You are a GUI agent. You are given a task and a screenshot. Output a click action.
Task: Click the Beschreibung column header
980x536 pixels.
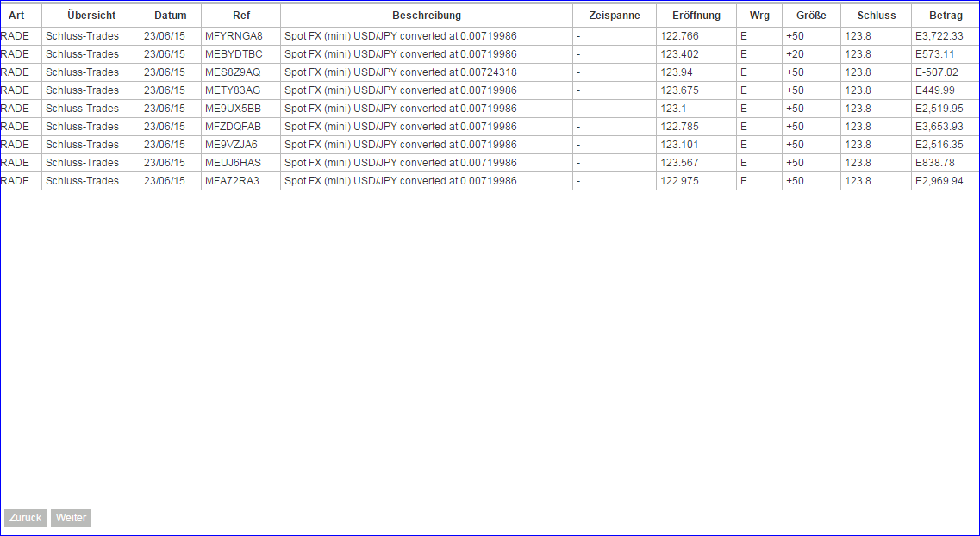427,16
